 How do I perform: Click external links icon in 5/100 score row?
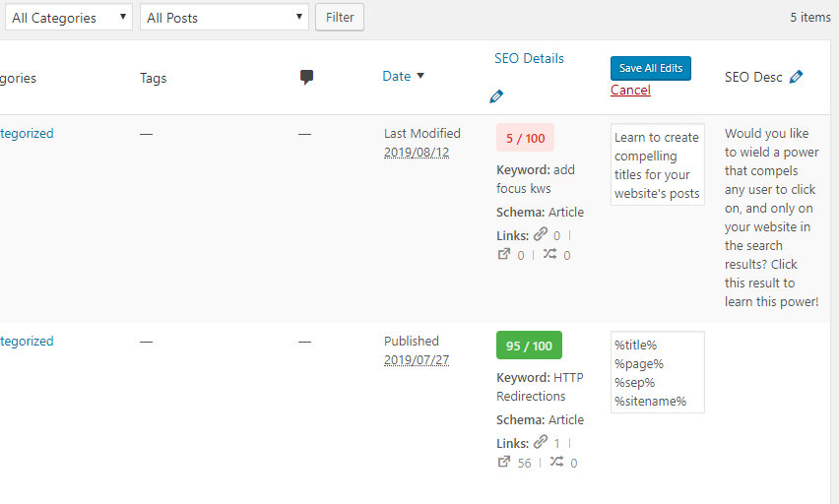[504, 254]
